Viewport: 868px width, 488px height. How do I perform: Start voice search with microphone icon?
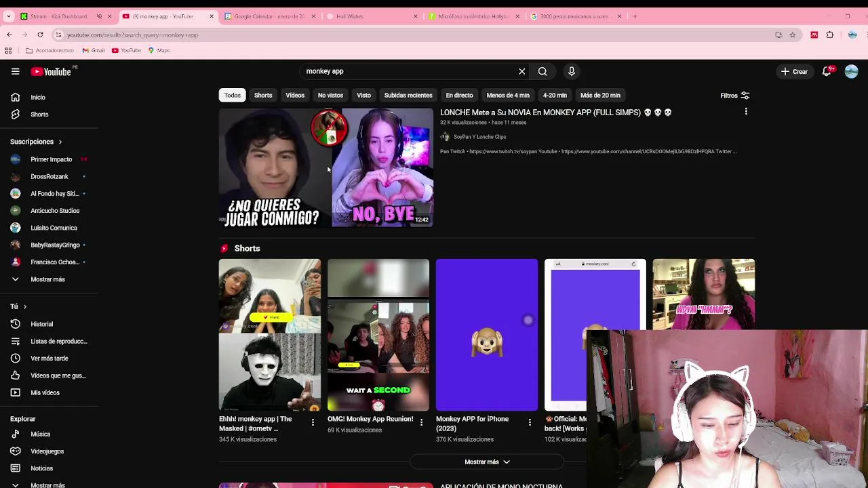[x=572, y=71]
